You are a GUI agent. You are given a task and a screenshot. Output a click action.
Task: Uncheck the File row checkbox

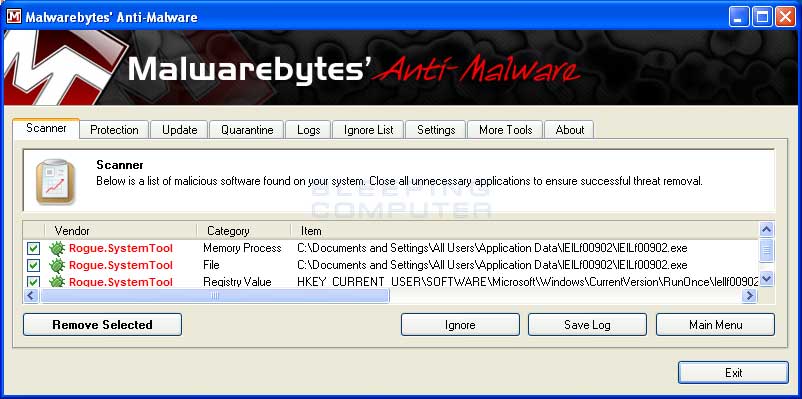click(x=33, y=265)
